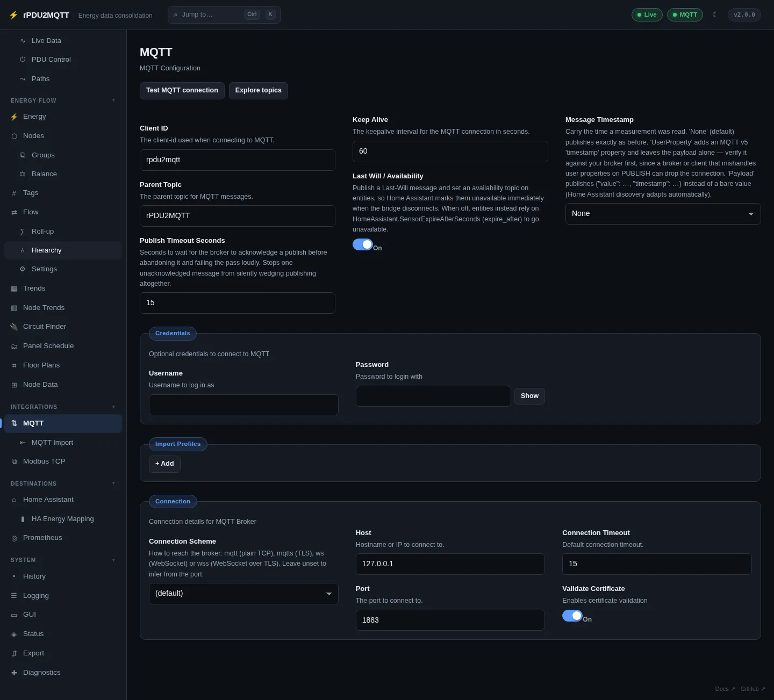Screen dimensions: 774x700
Task: Add an import profile with + Add
Action: [164, 464]
